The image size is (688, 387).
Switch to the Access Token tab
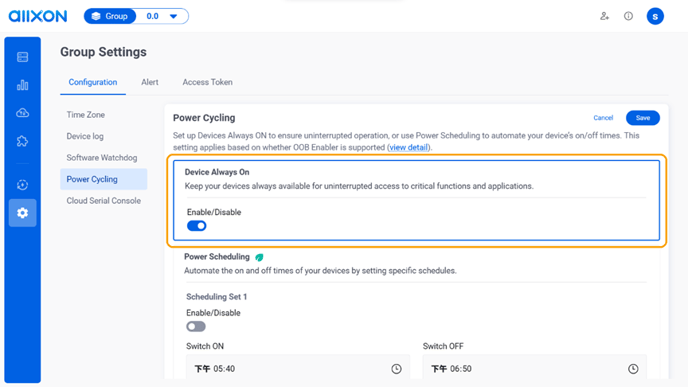point(208,82)
